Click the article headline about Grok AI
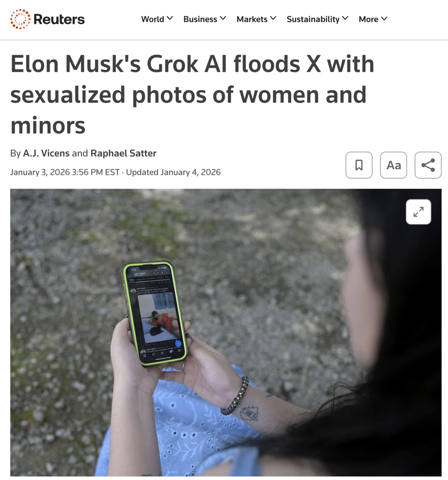Screen dimensions: 448x480 [x=192, y=95]
